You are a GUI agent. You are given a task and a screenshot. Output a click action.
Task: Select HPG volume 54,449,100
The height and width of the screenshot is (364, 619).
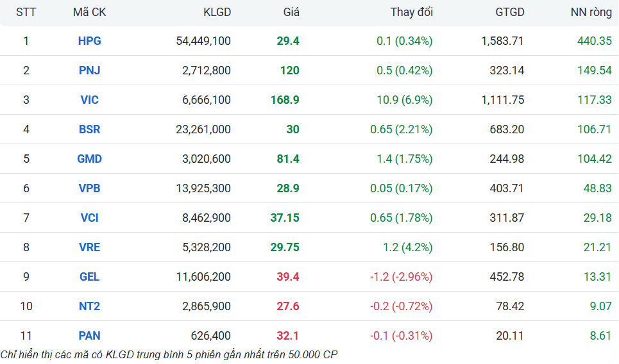(203, 41)
